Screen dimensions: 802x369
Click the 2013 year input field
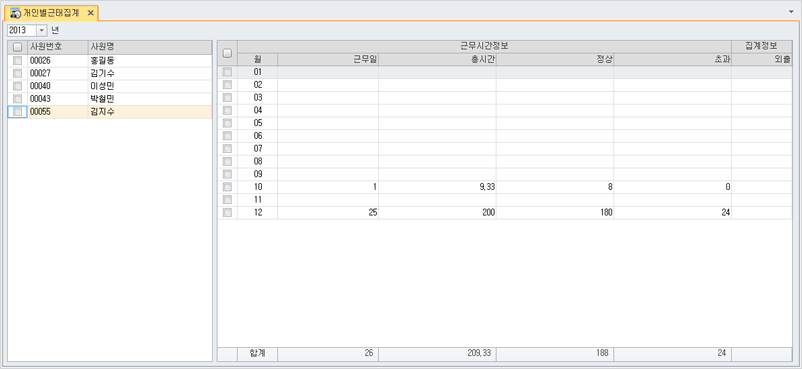[22, 30]
